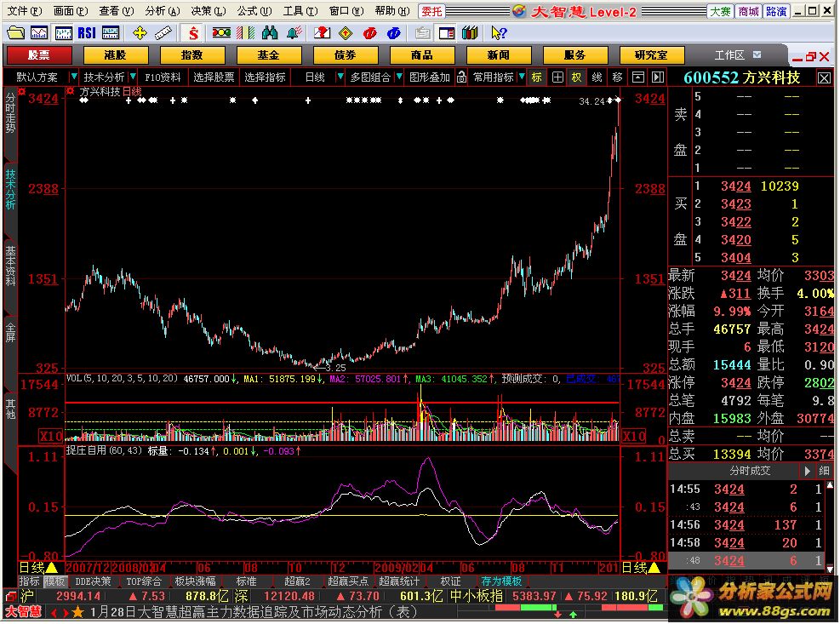The image size is (840, 624).
Task: Open the 技术分析 dropdown arrow
Action: click(133, 77)
